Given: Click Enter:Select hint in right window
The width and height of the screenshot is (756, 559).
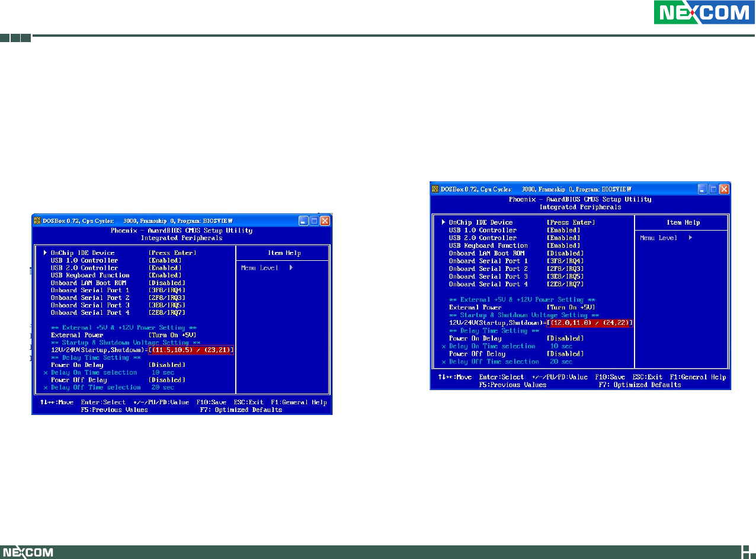Looking at the screenshot, I should [x=502, y=377].
